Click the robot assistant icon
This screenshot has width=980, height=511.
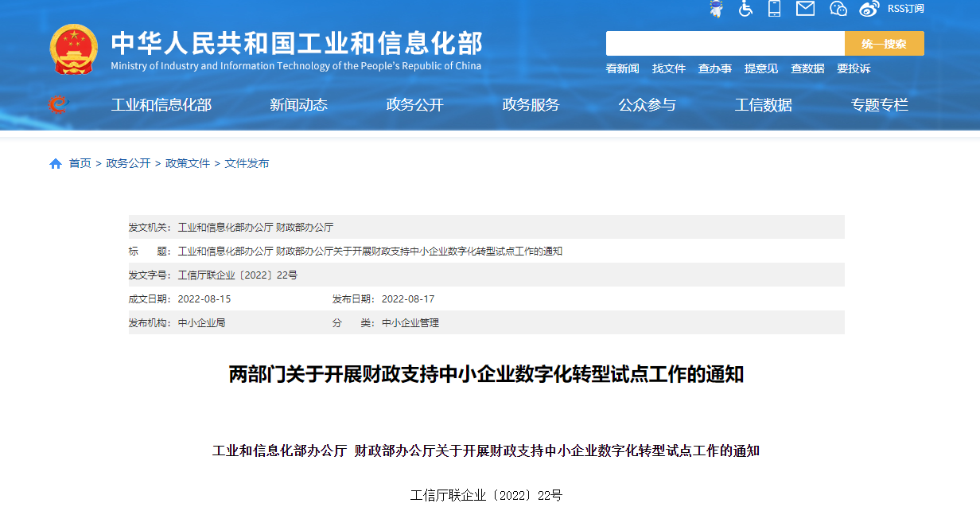pyautogui.click(x=716, y=9)
